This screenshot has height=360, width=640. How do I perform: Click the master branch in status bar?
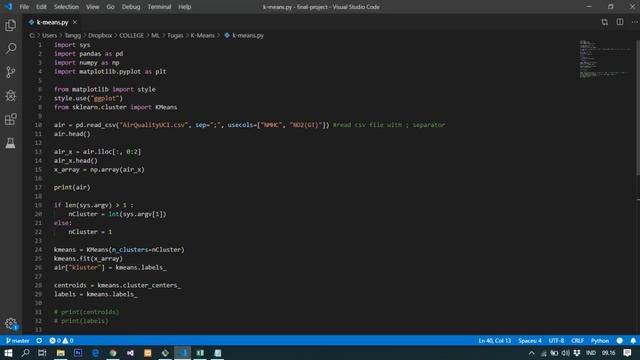pyautogui.click(x=18, y=340)
